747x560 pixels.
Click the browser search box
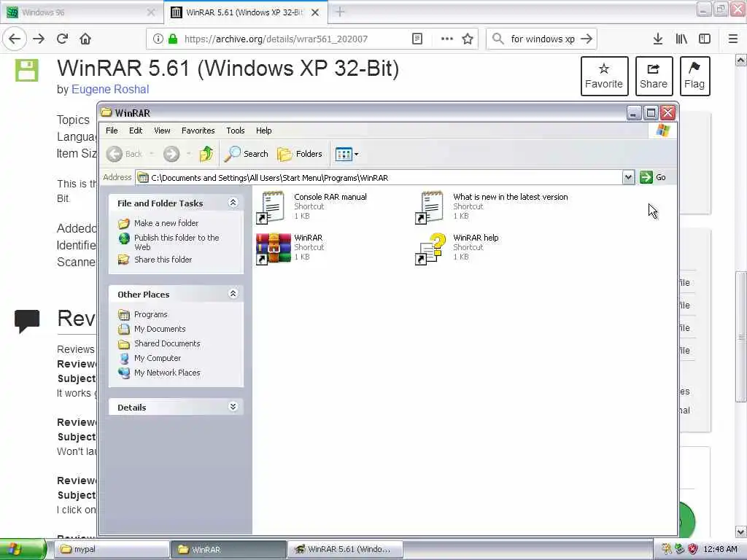543,39
